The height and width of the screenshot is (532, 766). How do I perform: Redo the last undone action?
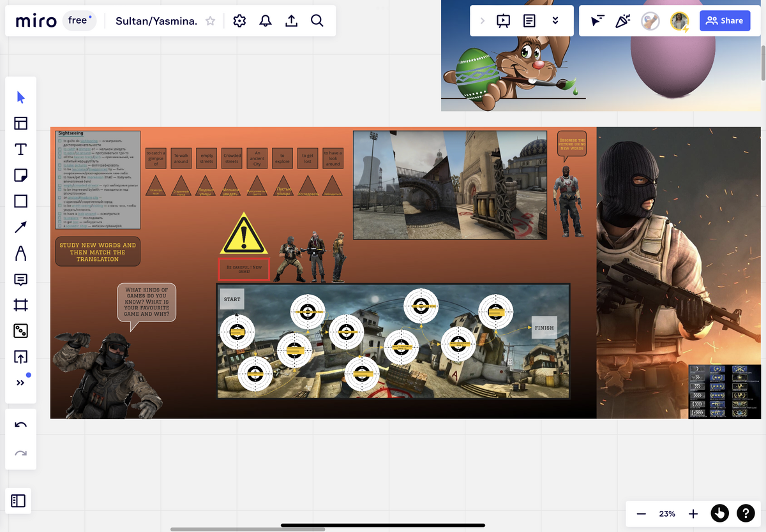20,453
